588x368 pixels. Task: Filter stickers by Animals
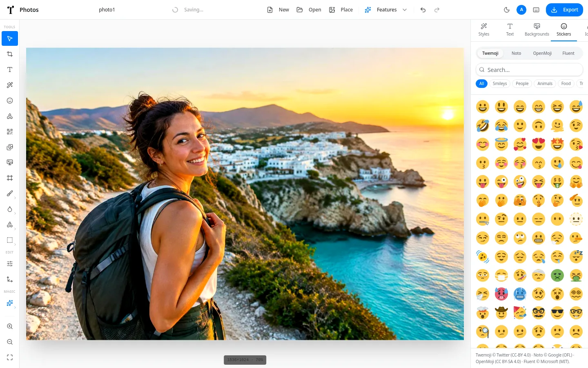[x=545, y=83]
